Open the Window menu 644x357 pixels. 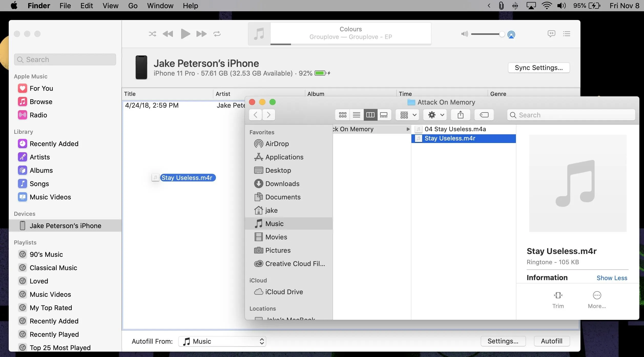pos(160,6)
